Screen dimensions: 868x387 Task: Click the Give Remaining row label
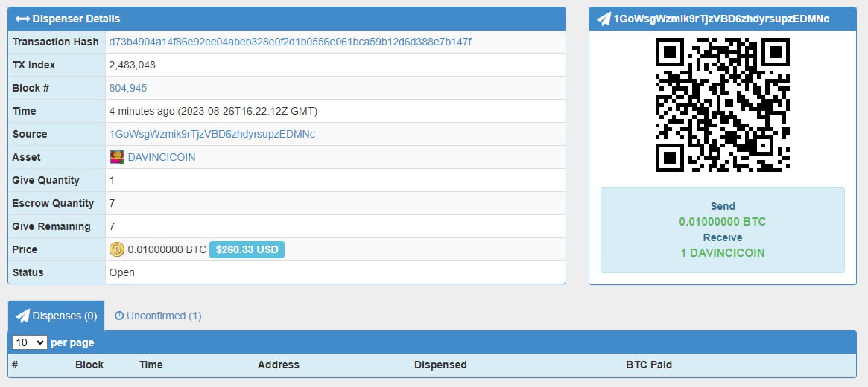(51, 226)
